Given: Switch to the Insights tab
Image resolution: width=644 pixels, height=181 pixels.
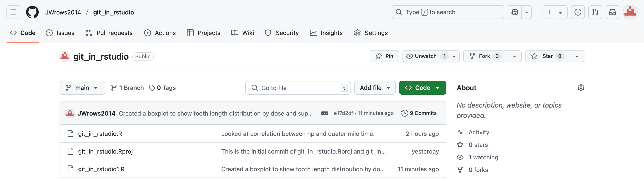Looking at the screenshot, I should pyautogui.click(x=326, y=33).
